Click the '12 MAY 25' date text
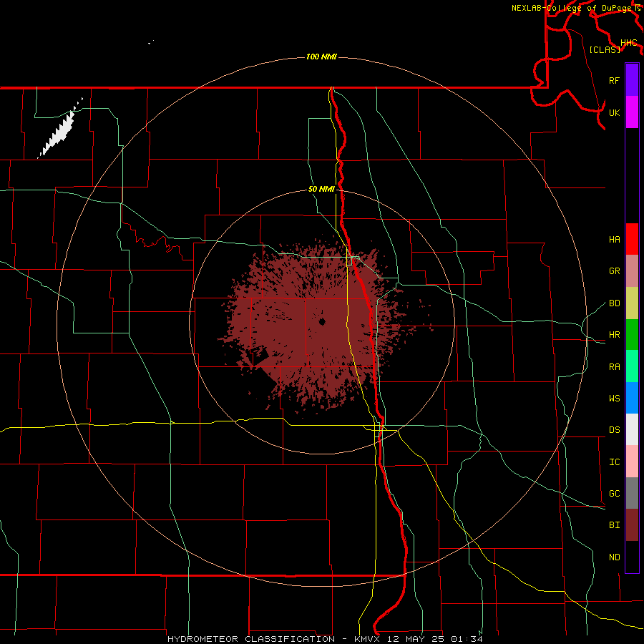Screen dimensions: 644x644 (416, 639)
